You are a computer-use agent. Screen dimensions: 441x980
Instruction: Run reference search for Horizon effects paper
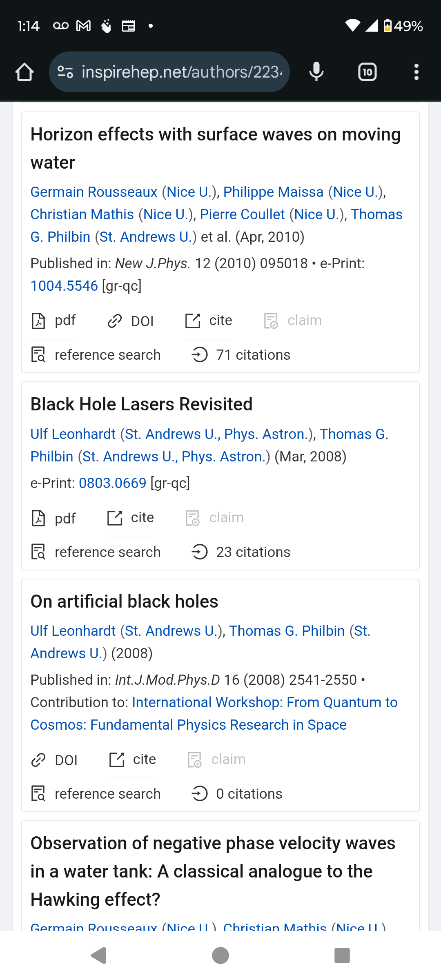tap(96, 355)
